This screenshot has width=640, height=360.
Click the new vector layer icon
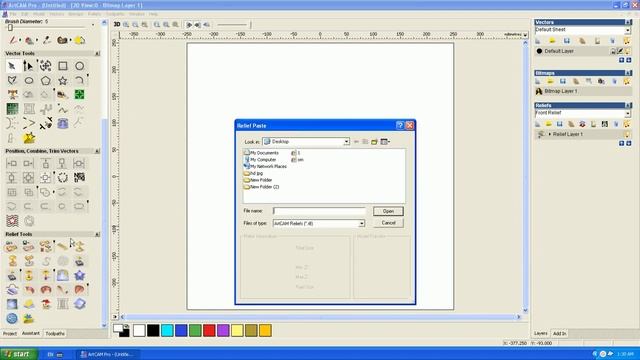pyautogui.click(x=538, y=41)
